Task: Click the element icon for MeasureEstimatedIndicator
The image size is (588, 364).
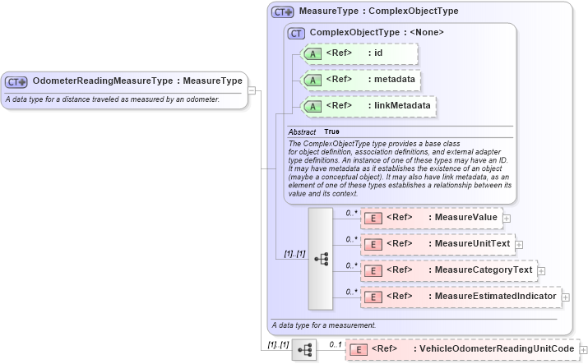Action: [373, 297]
